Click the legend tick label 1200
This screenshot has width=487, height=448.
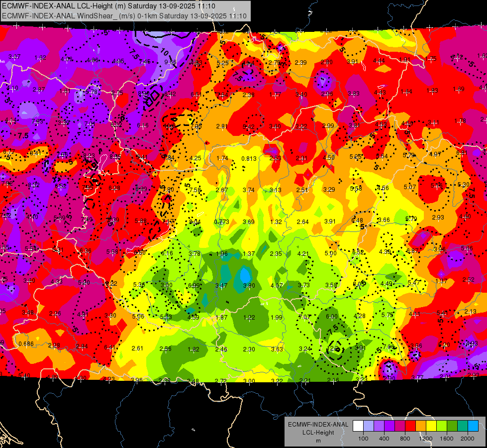[x=426, y=439]
